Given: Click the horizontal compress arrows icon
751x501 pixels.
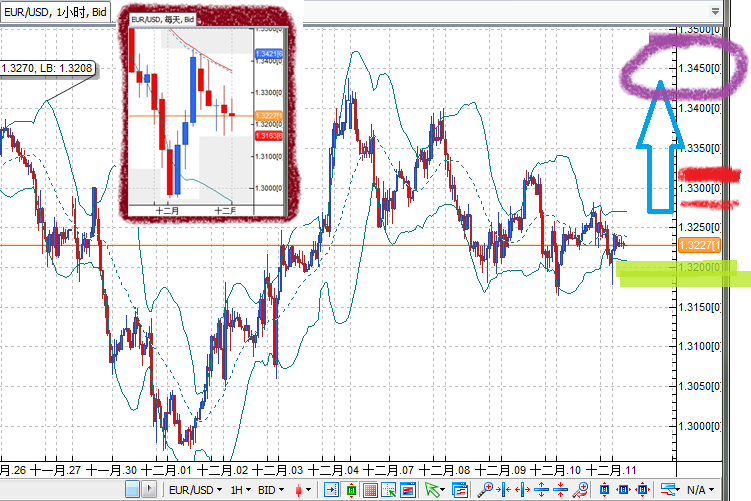Looking at the screenshot, I should (503, 490).
